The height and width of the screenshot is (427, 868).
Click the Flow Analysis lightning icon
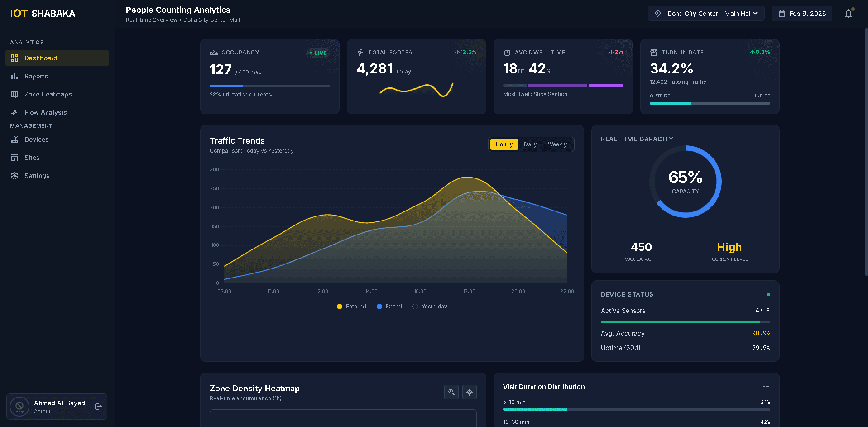[x=15, y=112]
